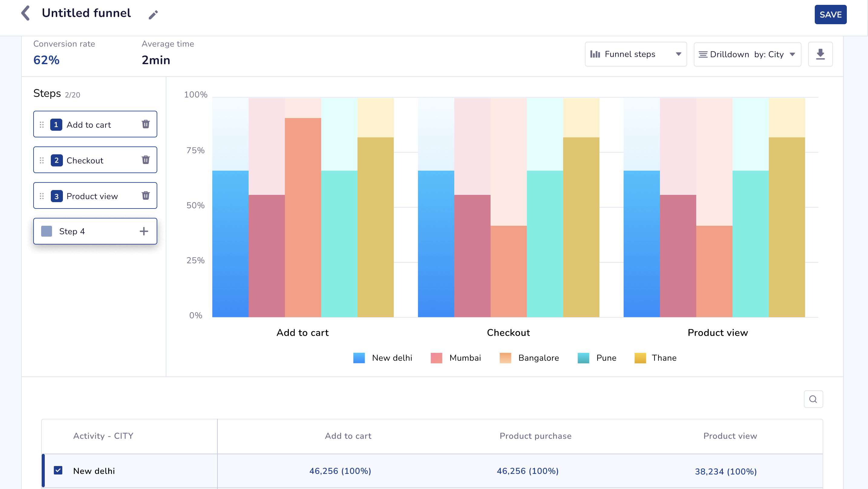Delete the Checkout step
This screenshot has width=868, height=489.
(x=145, y=160)
